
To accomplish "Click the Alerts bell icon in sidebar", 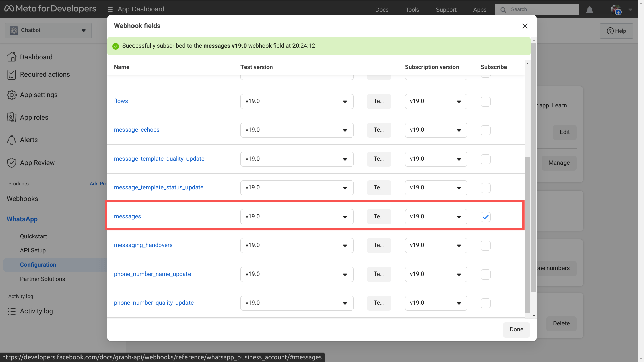I will [12, 140].
